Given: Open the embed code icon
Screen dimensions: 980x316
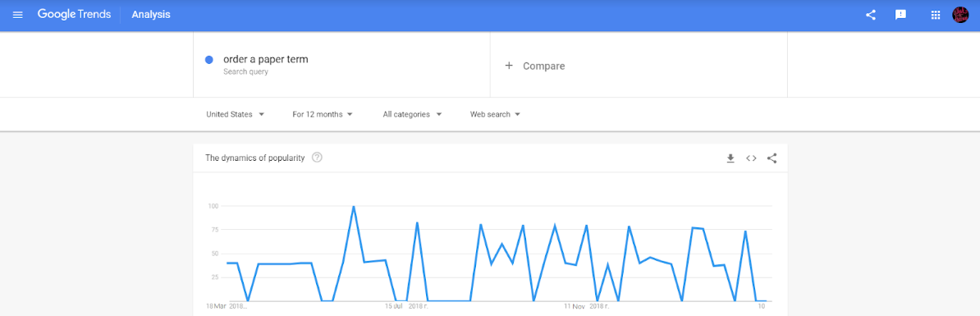Looking at the screenshot, I should coord(751,158).
